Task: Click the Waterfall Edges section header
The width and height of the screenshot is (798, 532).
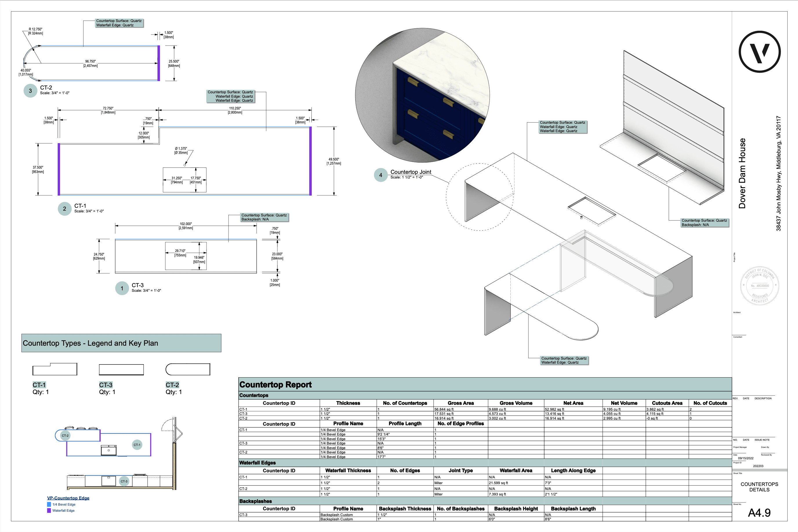Action: point(257,463)
